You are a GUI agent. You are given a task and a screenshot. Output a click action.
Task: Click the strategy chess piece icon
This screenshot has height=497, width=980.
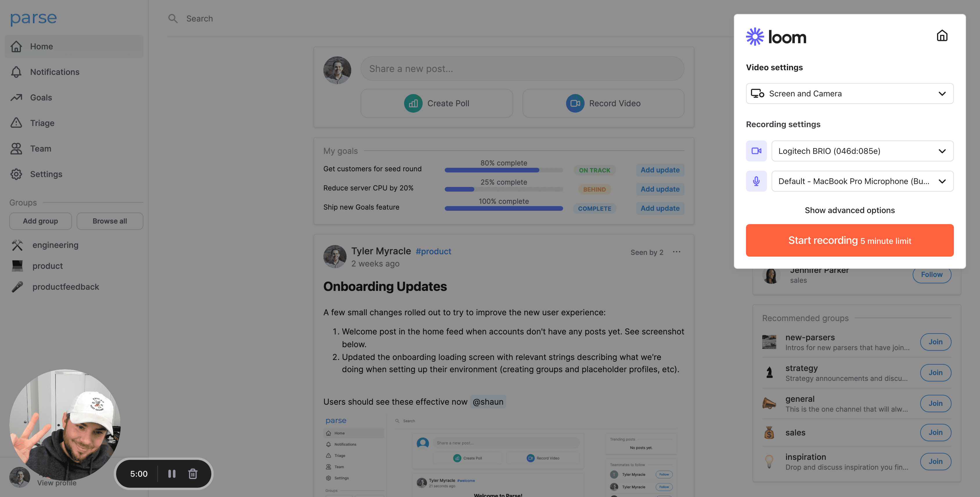(x=769, y=372)
